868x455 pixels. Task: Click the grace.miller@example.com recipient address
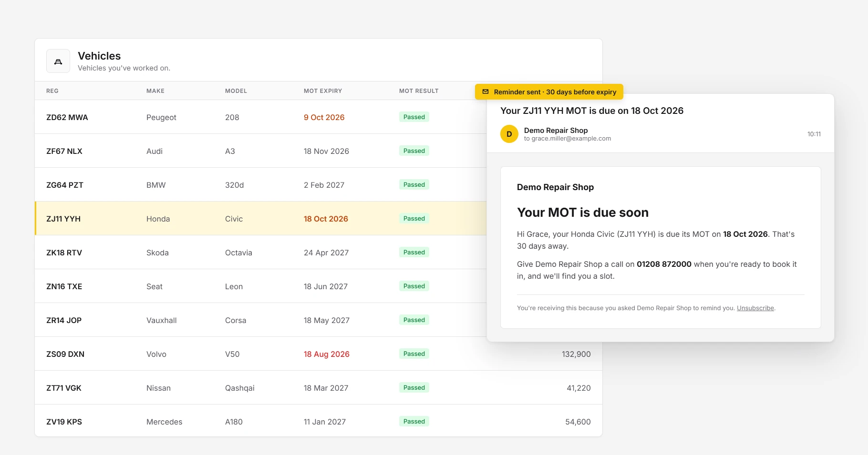[571, 139]
